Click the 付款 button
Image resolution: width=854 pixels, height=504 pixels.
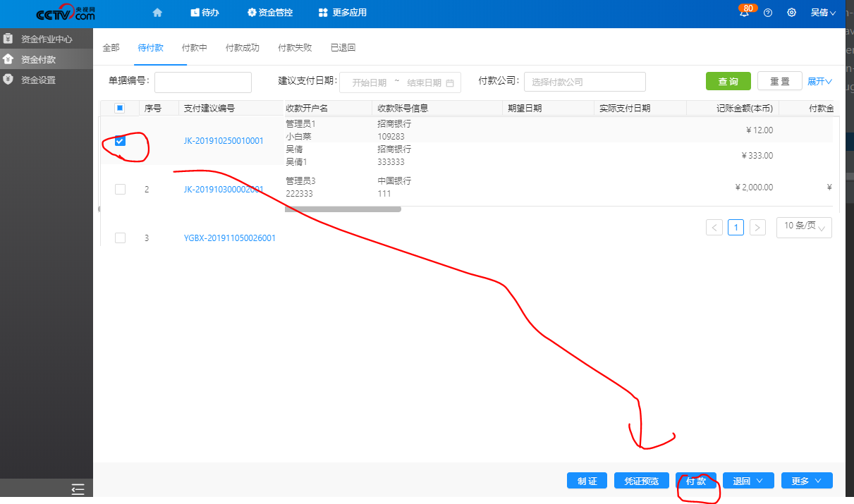click(696, 481)
